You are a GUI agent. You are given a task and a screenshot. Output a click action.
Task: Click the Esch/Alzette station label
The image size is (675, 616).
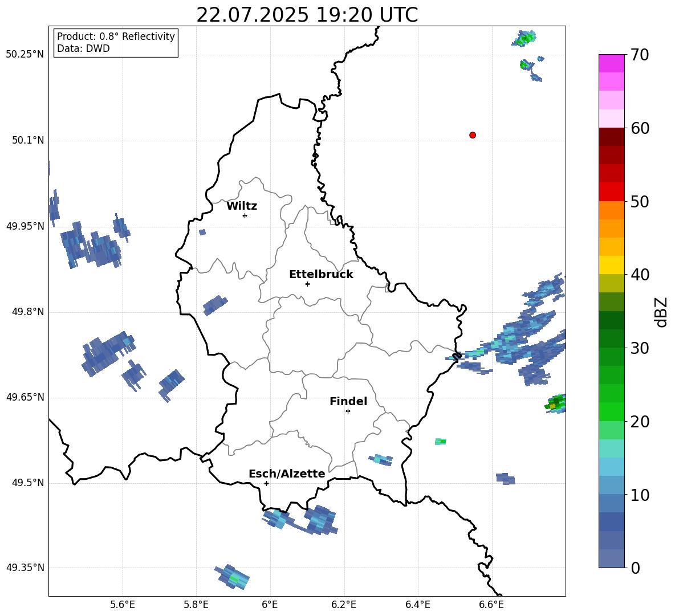click(287, 474)
